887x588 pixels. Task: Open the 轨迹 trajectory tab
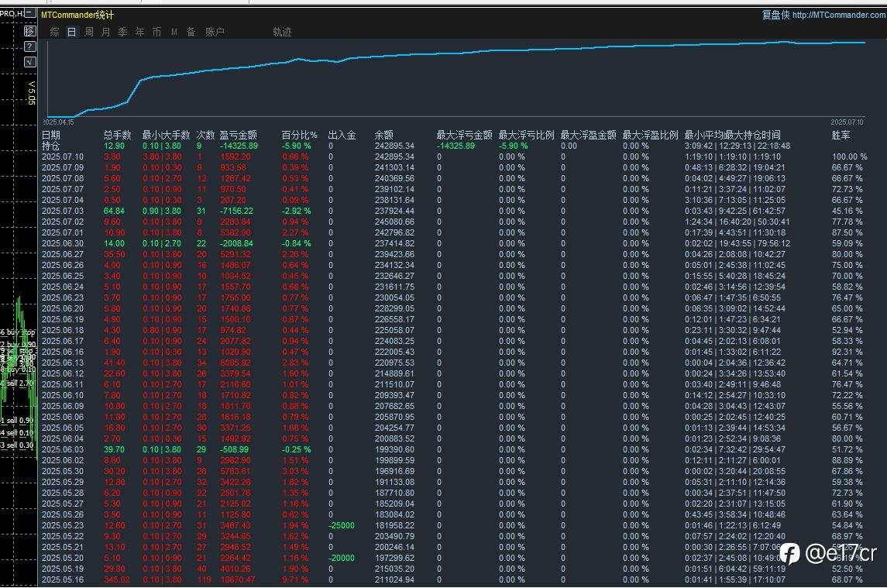tap(282, 33)
